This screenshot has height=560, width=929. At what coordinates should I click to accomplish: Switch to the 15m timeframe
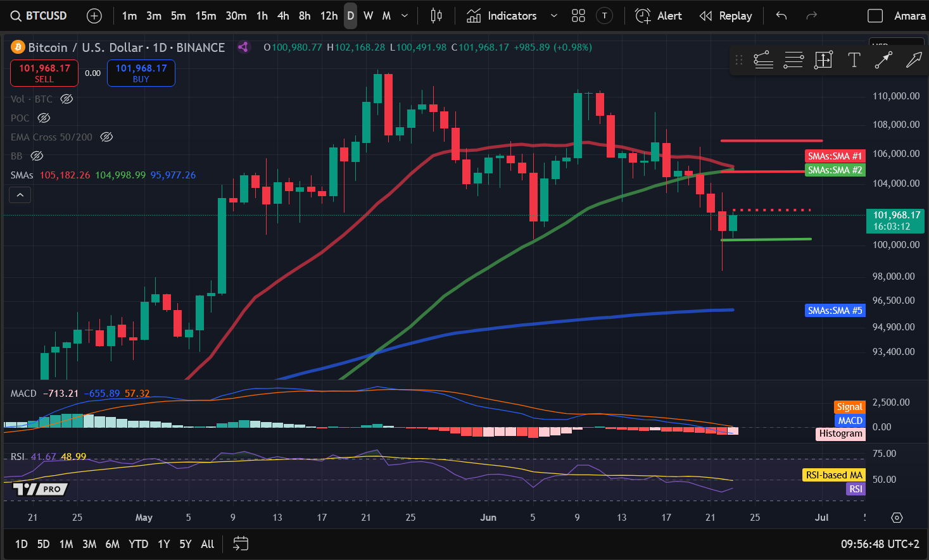tap(206, 16)
